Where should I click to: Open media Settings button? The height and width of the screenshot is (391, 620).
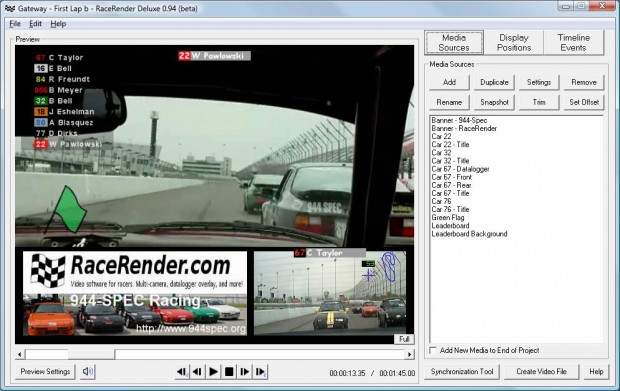click(539, 82)
